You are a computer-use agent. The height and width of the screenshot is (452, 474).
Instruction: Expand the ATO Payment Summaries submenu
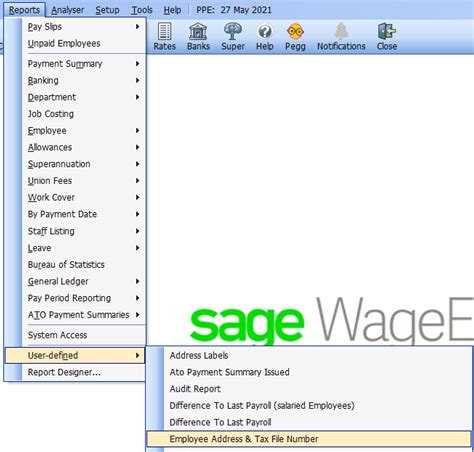click(x=84, y=315)
